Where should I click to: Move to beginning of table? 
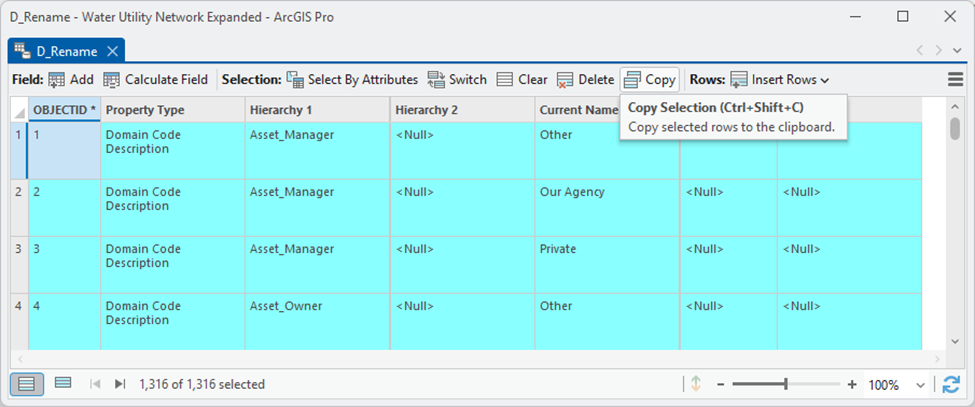(x=95, y=384)
